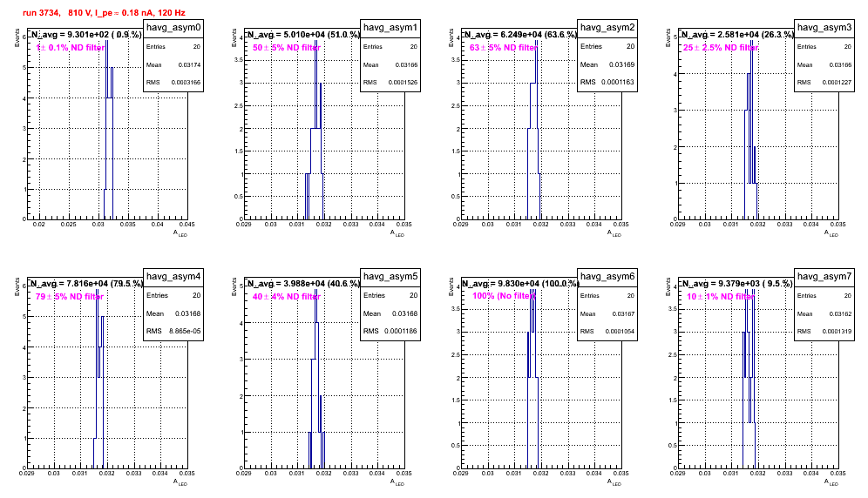The image size is (868, 498).
Task: Click the red 'run 3734, 810 V' header text
Action: point(104,13)
